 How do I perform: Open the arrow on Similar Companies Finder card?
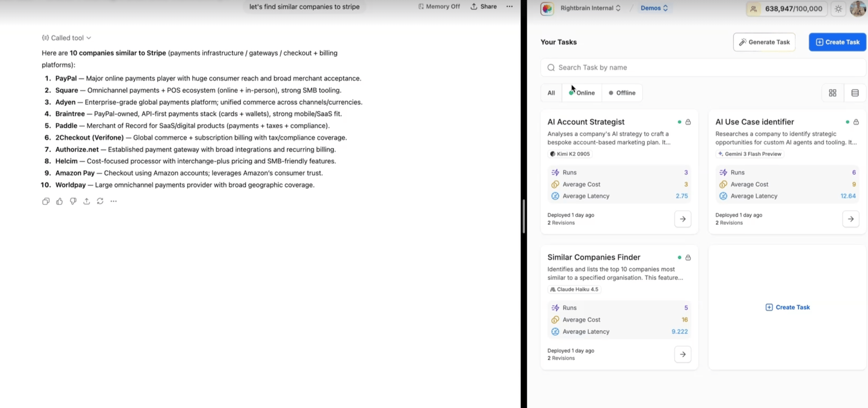[x=682, y=354]
